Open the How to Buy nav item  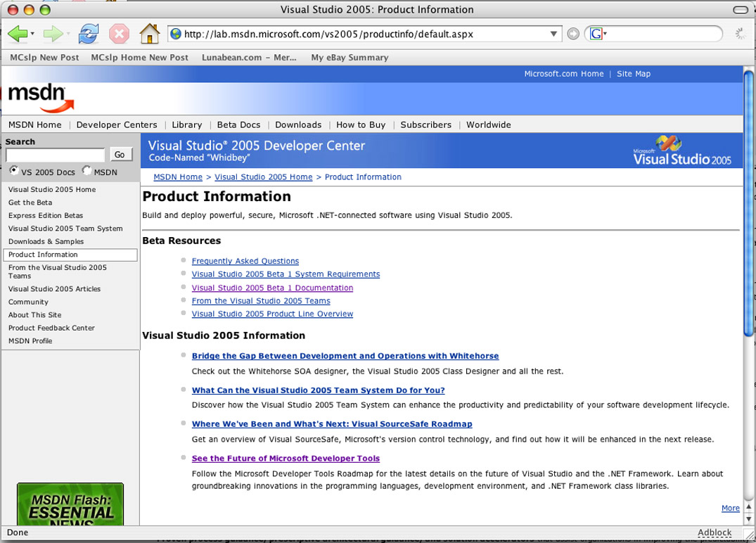coord(361,125)
